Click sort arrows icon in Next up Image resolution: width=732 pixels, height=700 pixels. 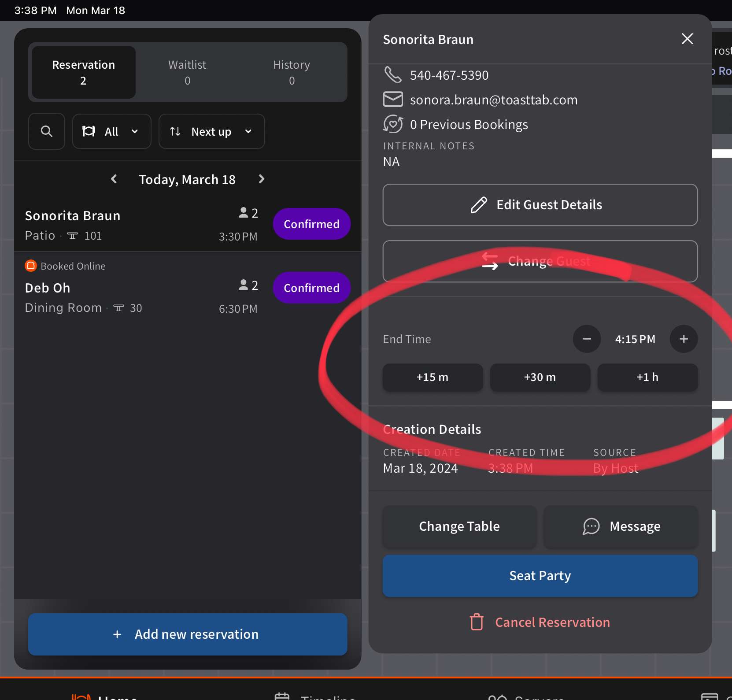click(x=175, y=131)
